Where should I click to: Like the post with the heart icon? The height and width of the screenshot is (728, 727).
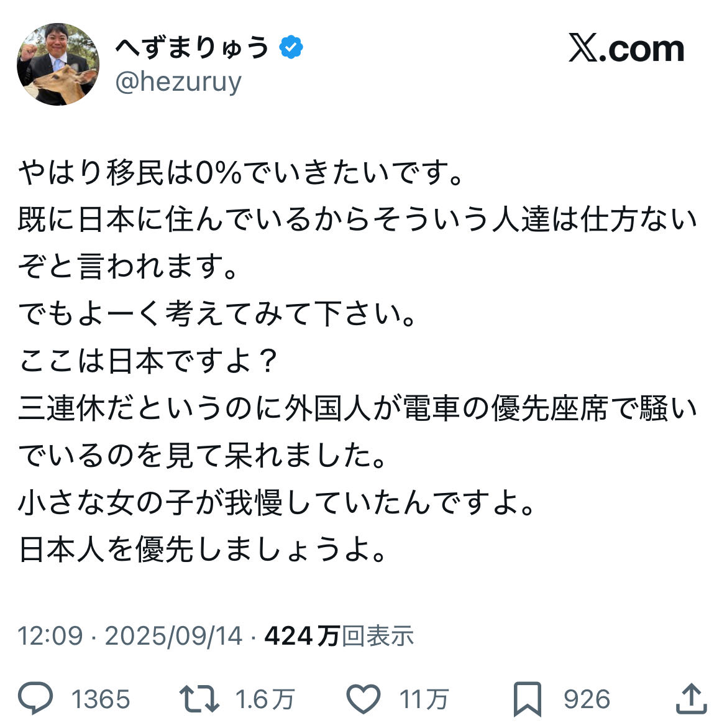[363, 698]
